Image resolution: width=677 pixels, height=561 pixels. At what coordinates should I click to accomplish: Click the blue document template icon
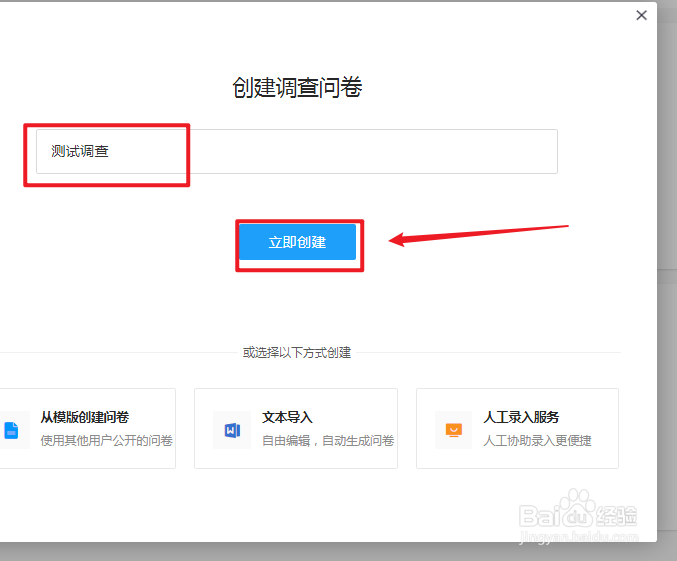coord(11,430)
